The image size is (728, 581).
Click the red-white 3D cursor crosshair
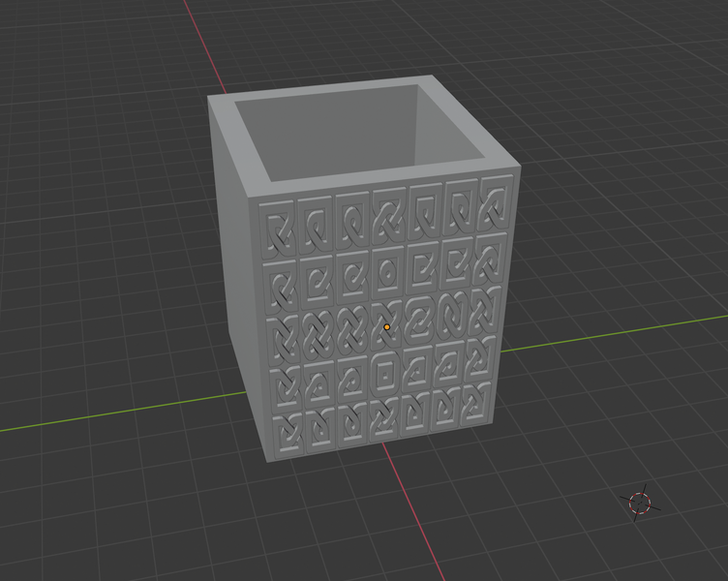point(640,503)
